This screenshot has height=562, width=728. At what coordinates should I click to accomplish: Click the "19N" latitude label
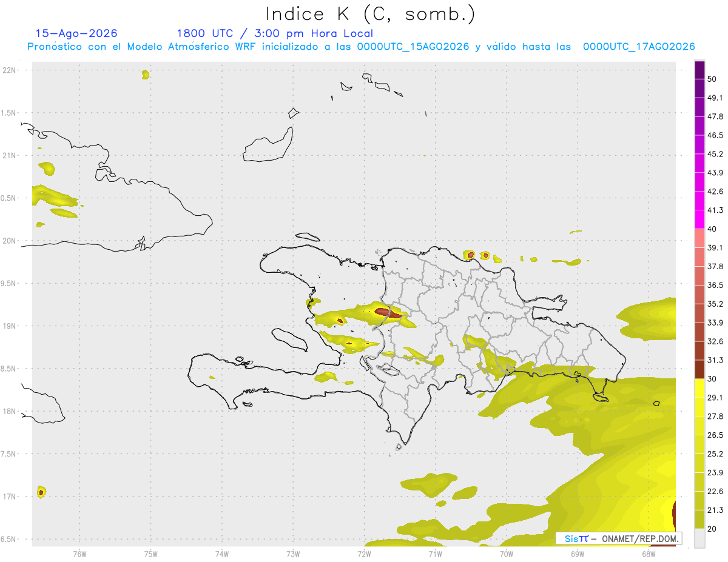[10, 326]
